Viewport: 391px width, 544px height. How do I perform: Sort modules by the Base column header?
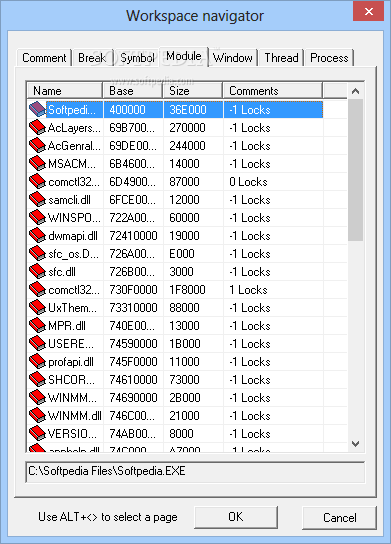click(x=133, y=91)
